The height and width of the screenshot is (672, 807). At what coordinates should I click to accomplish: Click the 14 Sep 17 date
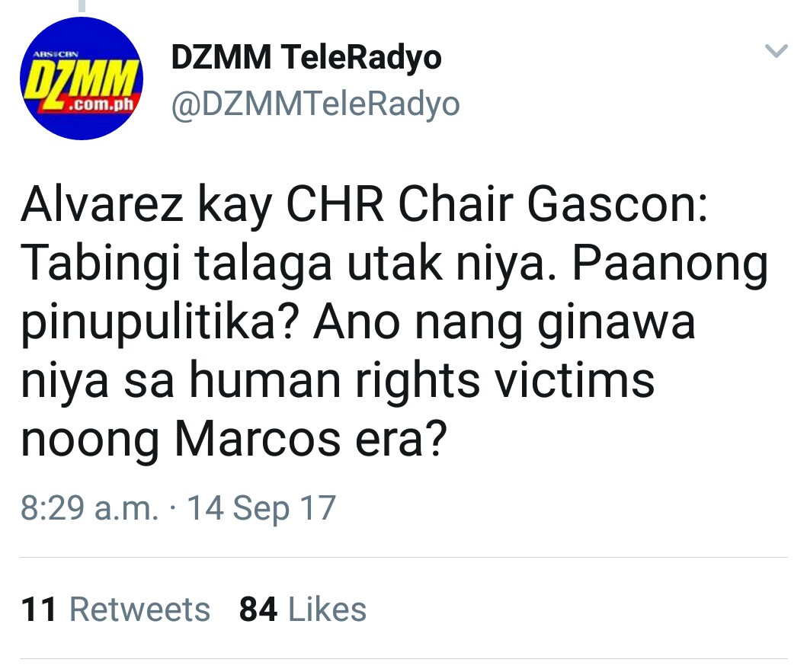(x=261, y=508)
